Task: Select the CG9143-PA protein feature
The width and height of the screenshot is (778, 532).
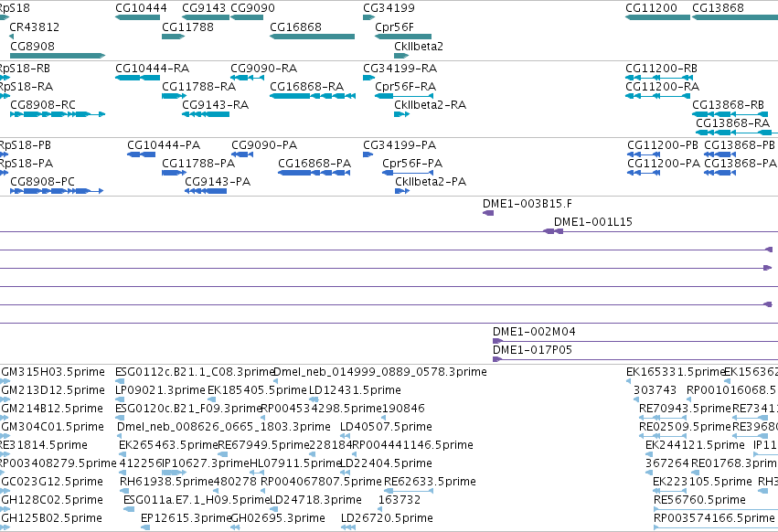Action: click(x=206, y=191)
